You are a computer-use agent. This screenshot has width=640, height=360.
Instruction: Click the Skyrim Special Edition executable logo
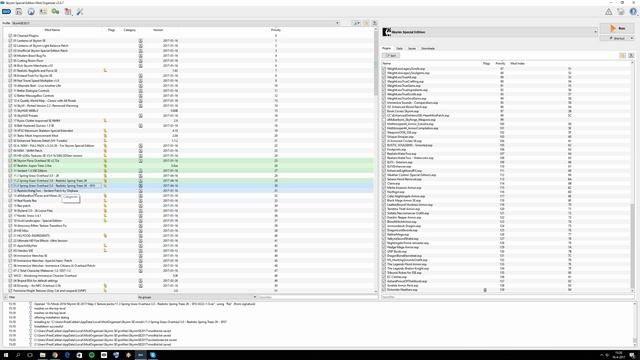pyautogui.click(x=387, y=32)
